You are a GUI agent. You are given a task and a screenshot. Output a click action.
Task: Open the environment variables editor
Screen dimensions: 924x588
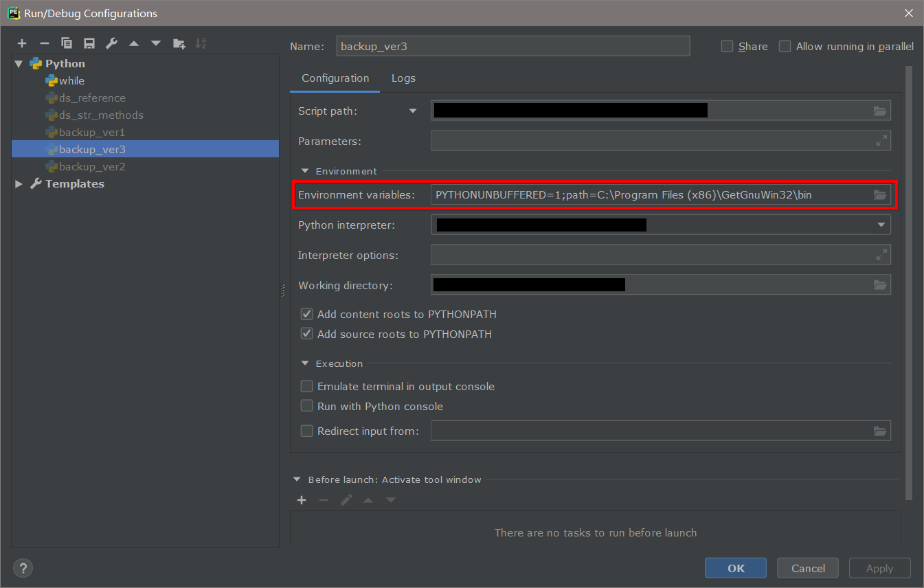(x=880, y=194)
